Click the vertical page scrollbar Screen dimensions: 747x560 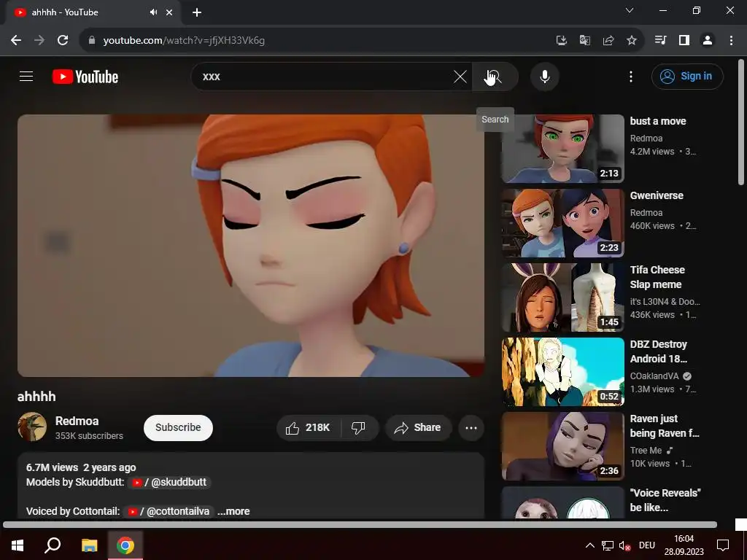click(741, 122)
